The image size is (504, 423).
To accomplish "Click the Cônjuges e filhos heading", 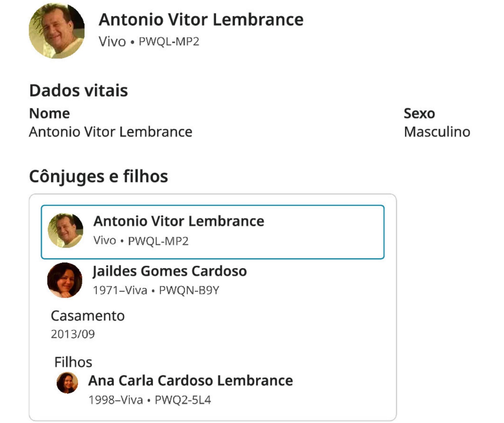I will 98,176.
